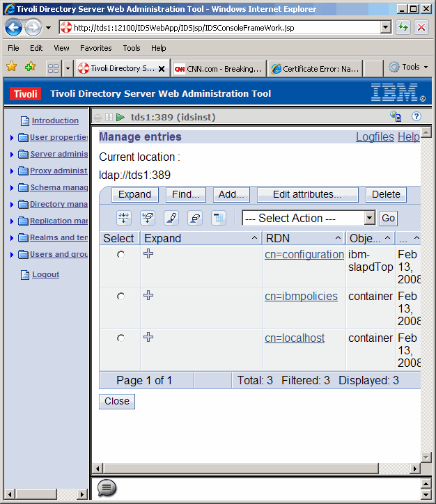This screenshot has width=436, height=504.
Task: Select the cn=ibmpolicies radio button
Action: [x=121, y=297]
